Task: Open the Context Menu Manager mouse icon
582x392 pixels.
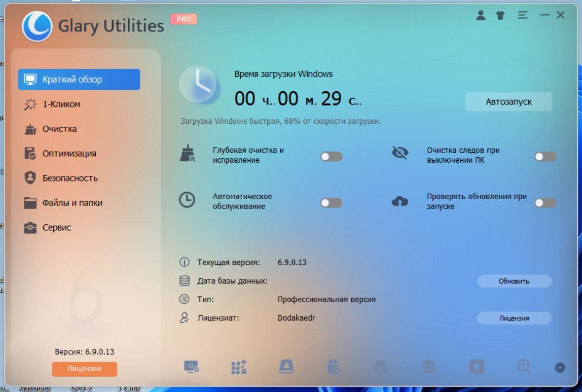Action: (333, 367)
